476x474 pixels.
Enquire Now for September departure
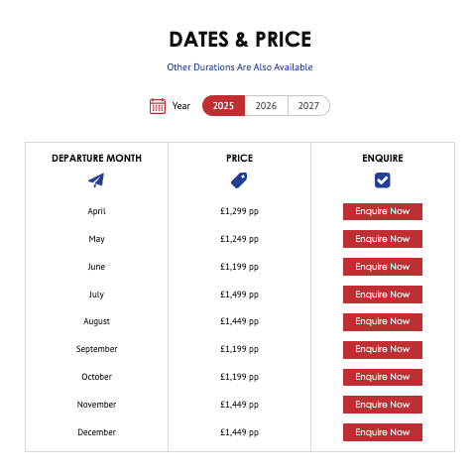[x=383, y=350]
